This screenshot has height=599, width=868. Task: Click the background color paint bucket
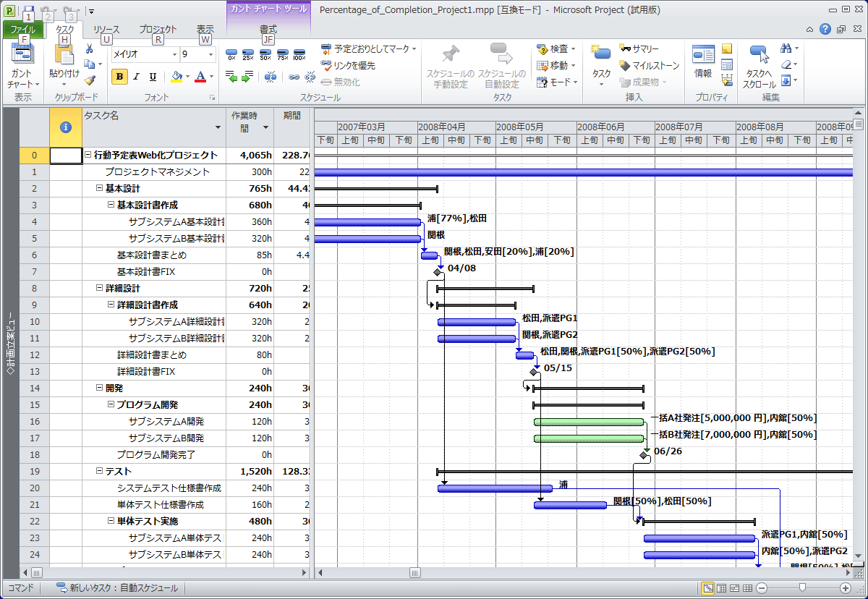click(x=176, y=77)
